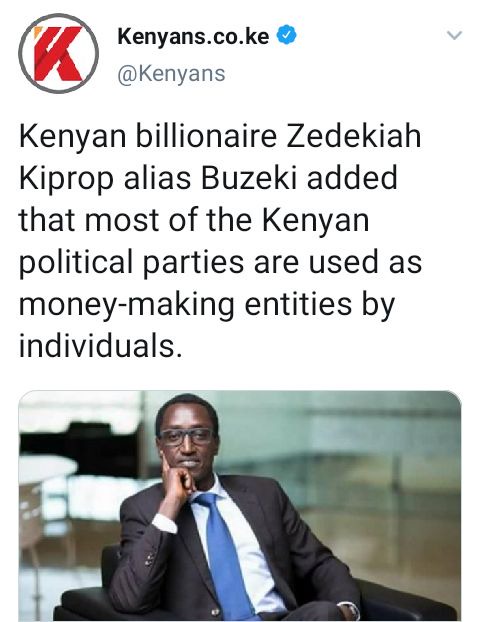The width and height of the screenshot is (480, 622).
Task: Click the word 'individuals.' ending the tweet
Action: (100, 346)
